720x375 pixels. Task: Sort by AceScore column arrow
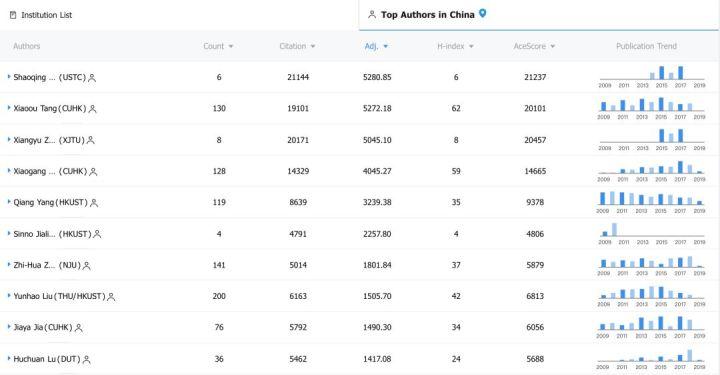[x=552, y=46]
